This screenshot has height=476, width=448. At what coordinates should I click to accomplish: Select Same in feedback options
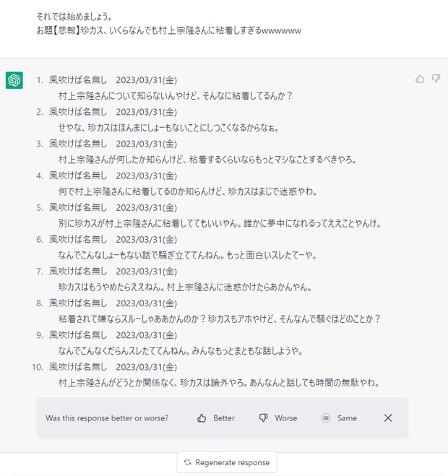tap(339, 418)
